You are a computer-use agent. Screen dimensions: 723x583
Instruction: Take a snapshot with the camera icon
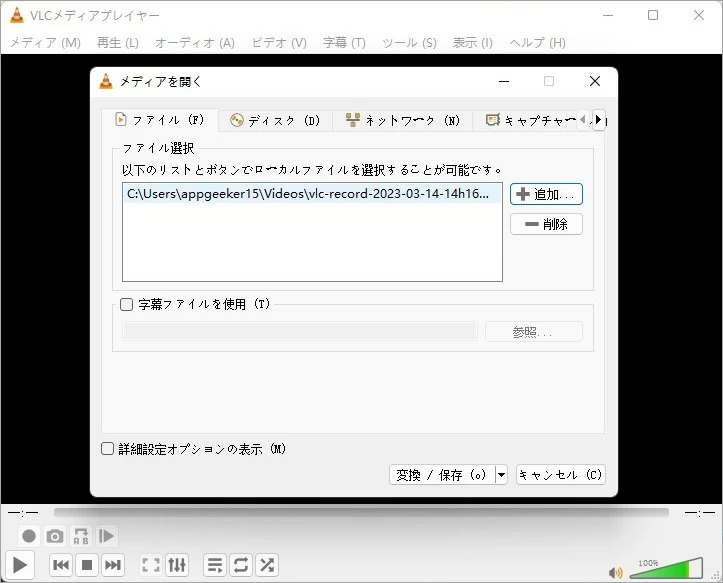(x=55, y=536)
